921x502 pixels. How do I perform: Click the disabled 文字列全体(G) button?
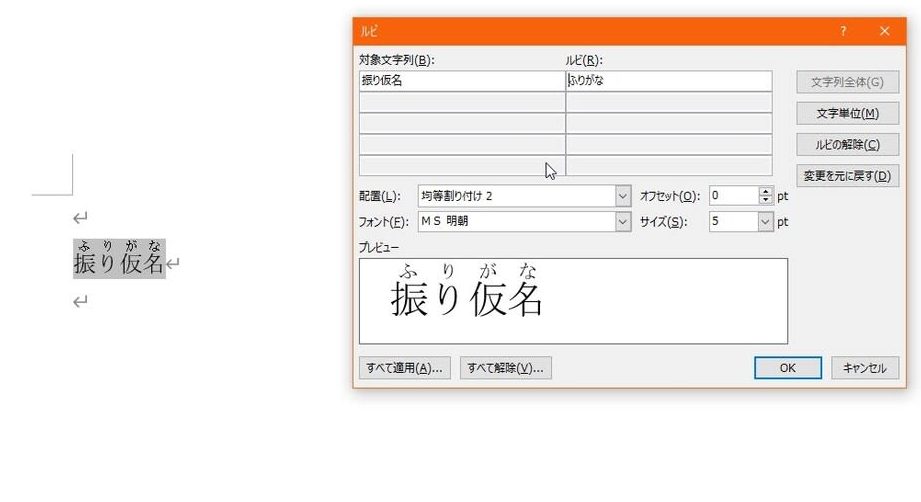[848, 82]
